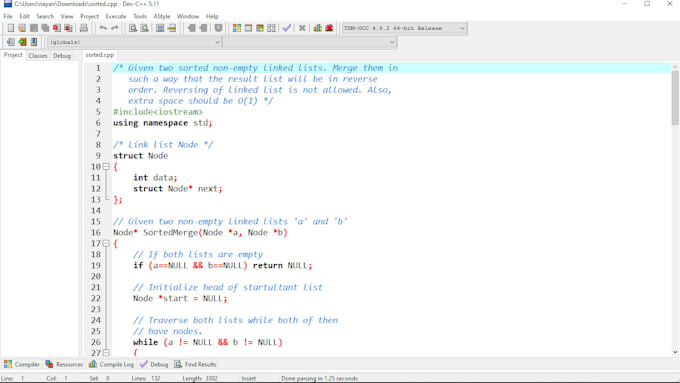Collapse the SortedMerge fold at line 17
The image size is (680, 383).
(106, 243)
